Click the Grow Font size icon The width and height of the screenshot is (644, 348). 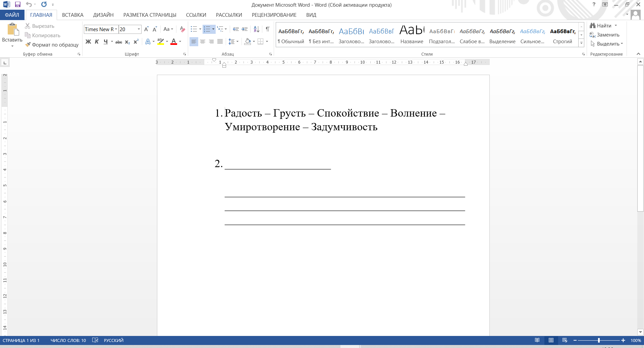coord(146,29)
